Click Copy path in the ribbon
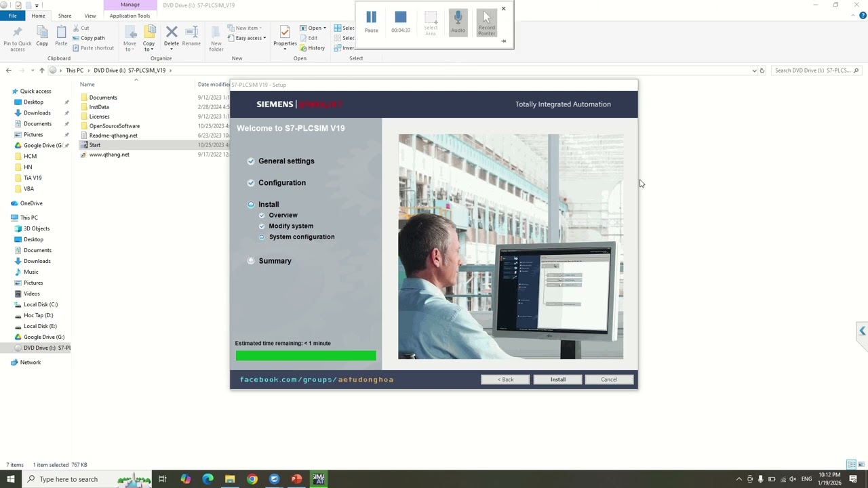The height and width of the screenshot is (488, 868). click(x=88, y=38)
